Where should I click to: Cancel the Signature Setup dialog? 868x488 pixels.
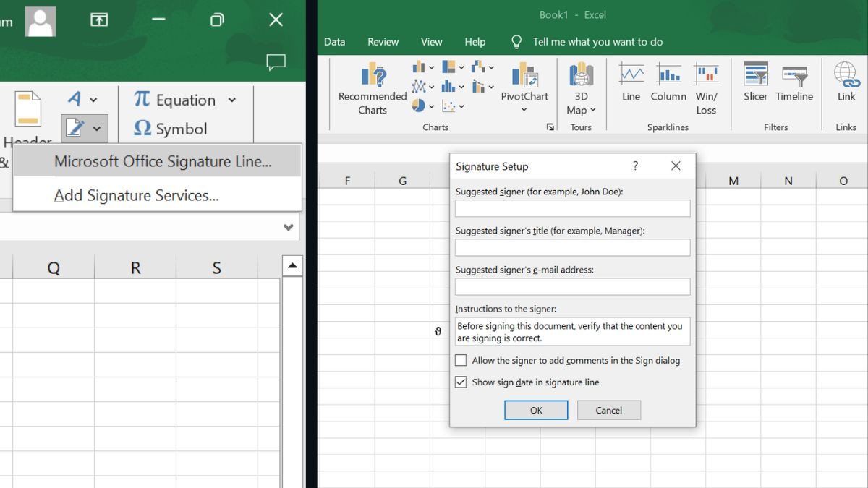click(609, 410)
